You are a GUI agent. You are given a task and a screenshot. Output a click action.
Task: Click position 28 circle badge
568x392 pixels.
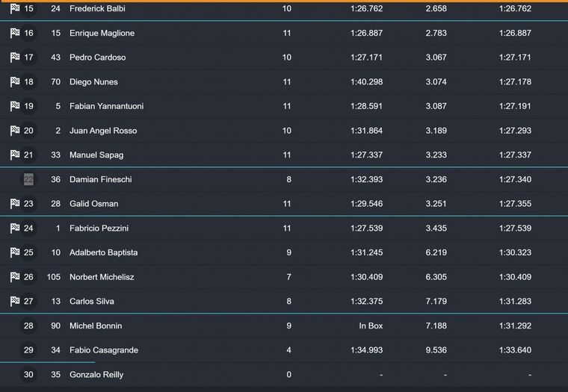pyautogui.click(x=28, y=326)
